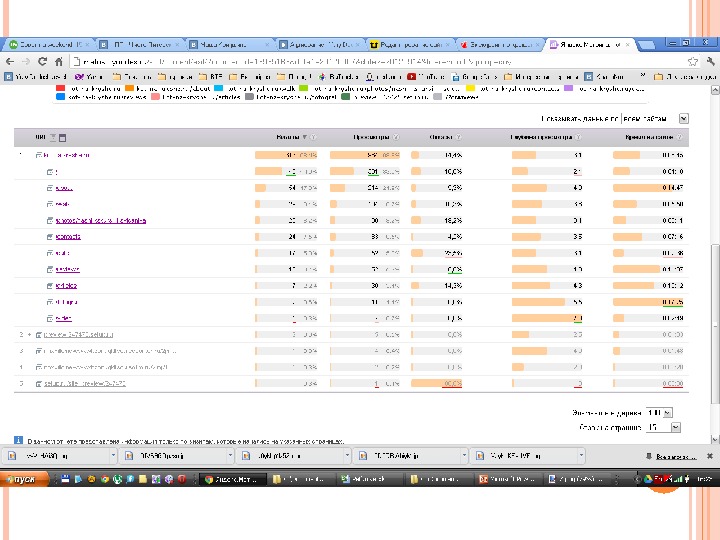
Task: Click the help icon beside the Просмотры column
Action: coord(396,137)
